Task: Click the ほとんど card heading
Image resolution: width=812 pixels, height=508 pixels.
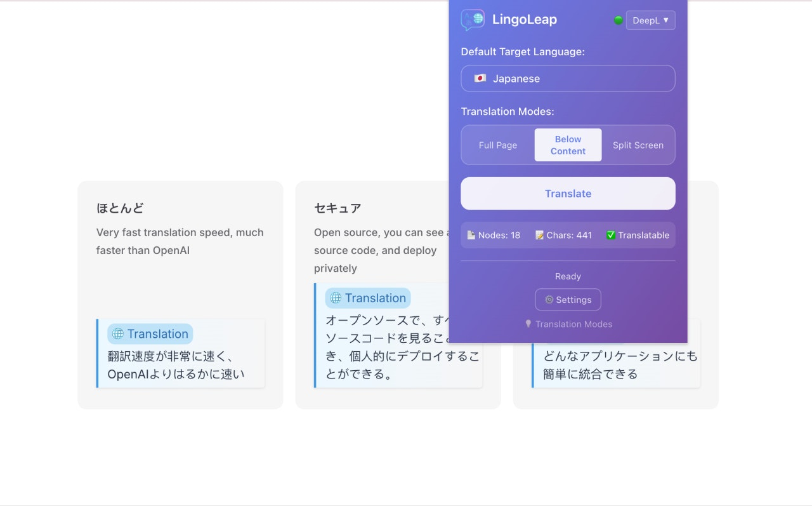Action: 120,208
